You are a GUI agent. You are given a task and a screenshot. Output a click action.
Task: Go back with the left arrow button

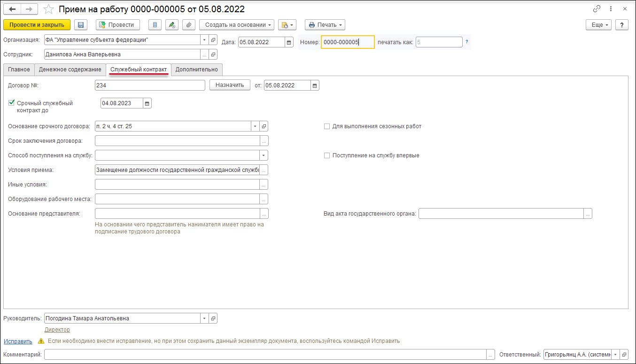[x=12, y=9]
